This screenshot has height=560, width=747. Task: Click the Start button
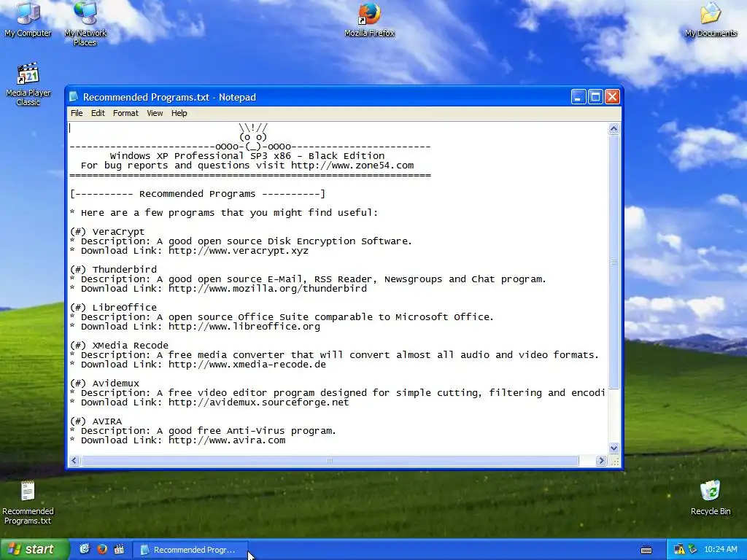(x=34, y=550)
